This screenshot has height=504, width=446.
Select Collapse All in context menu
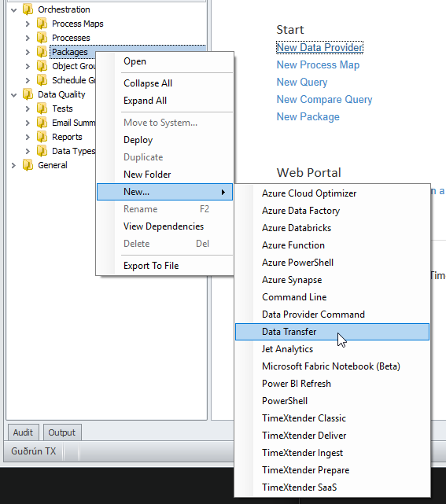click(x=164, y=83)
